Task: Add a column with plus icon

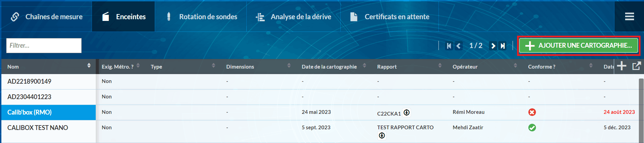Action: point(622,66)
